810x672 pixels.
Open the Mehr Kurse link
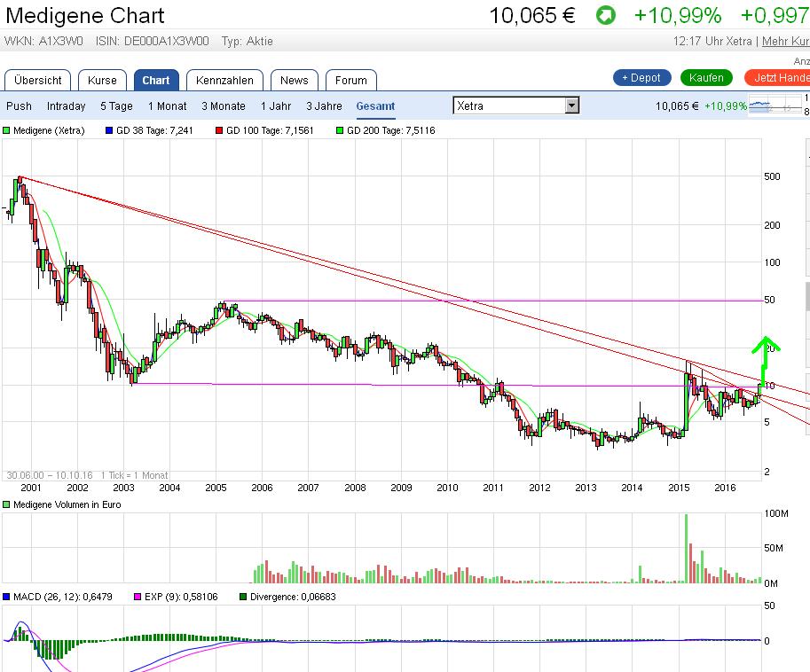click(785, 42)
